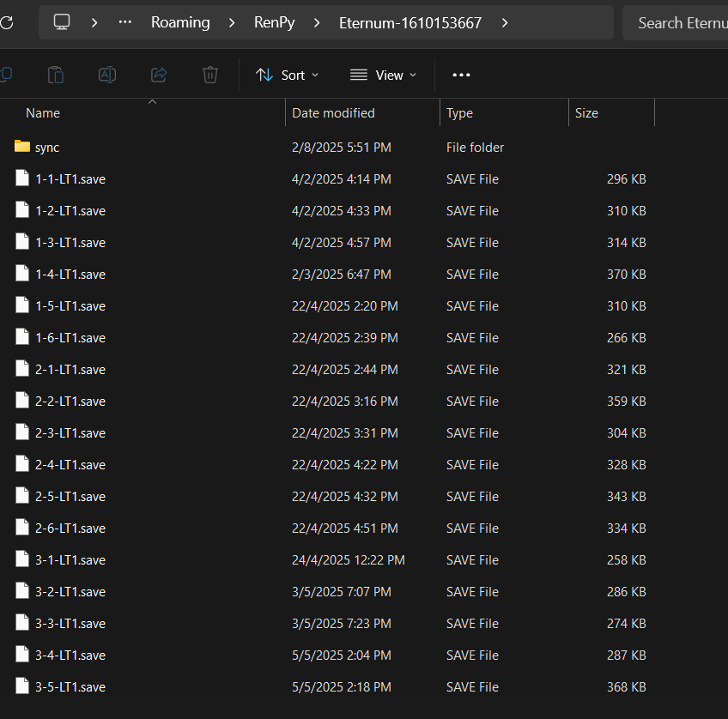The image size is (728, 719).
Task: Go to RenPy folder in breadcrumb
Action: point(274,23)
